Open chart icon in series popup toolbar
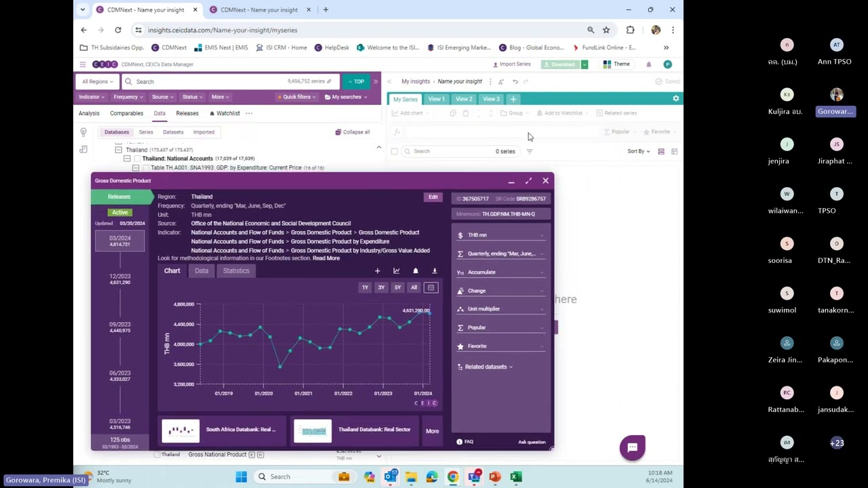868x488 pixels. 397,271
